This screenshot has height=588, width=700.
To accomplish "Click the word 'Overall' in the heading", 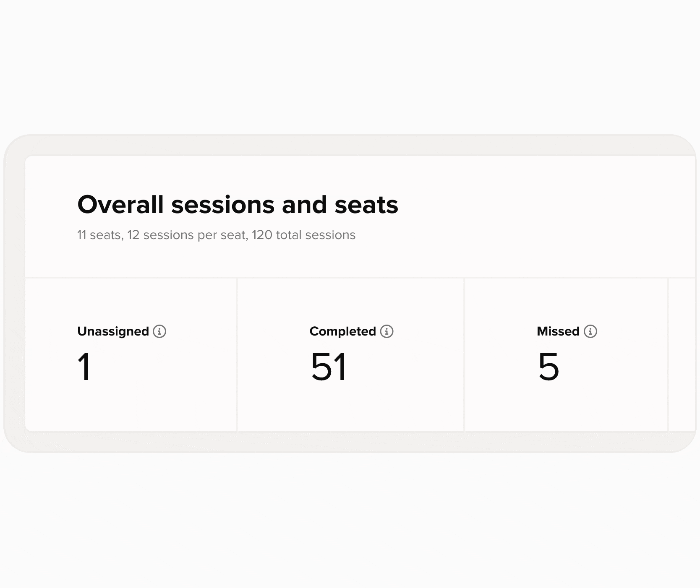I will [x=120, y=205].
